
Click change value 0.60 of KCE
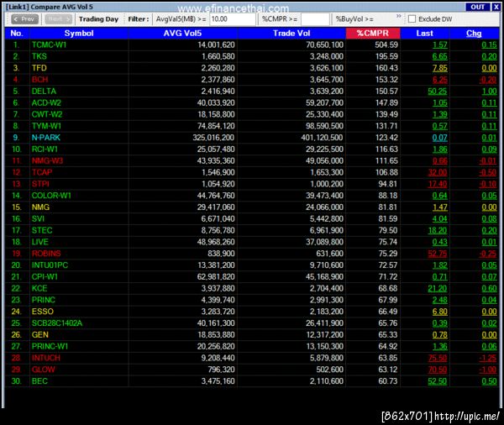pos(489,288)
